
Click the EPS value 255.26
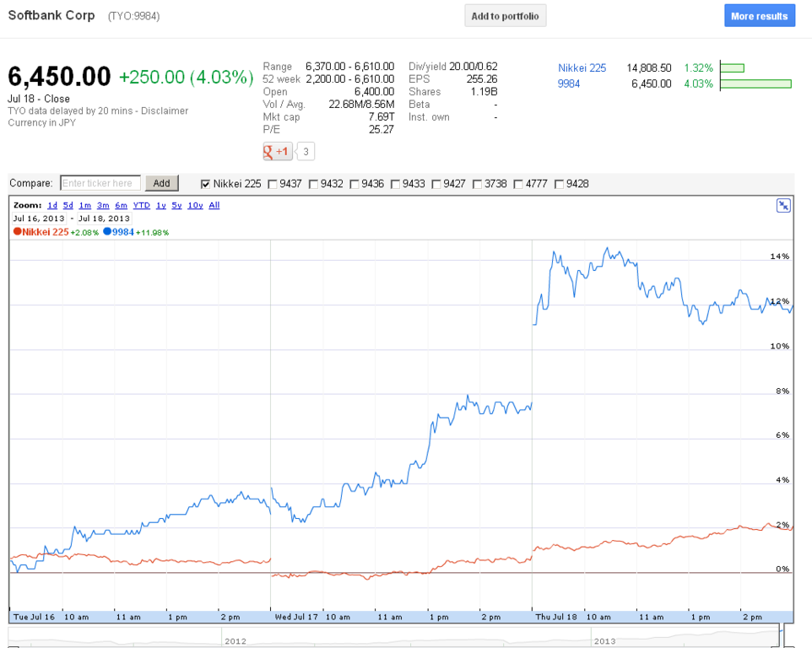pyautogui.click(x=482, y=78)
